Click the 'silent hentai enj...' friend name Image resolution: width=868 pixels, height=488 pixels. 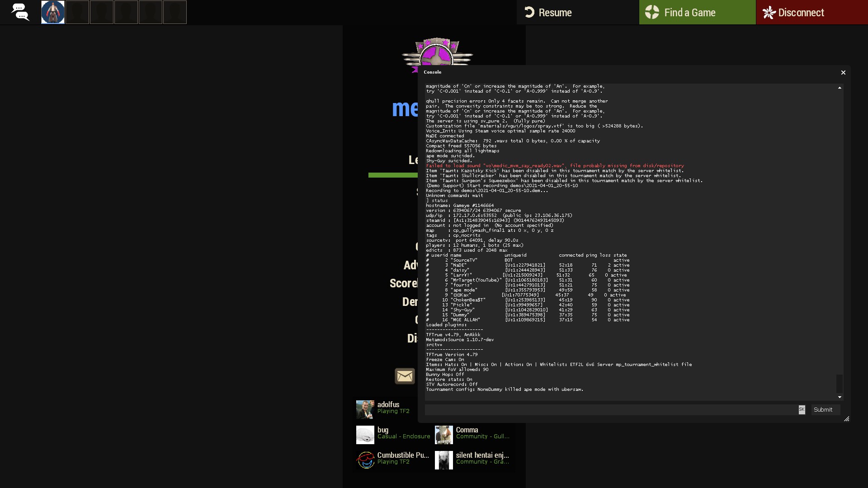click(x=482, y=455)
